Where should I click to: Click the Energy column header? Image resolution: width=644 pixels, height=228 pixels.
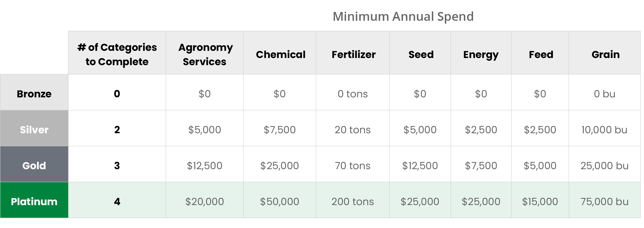[481, 55]
